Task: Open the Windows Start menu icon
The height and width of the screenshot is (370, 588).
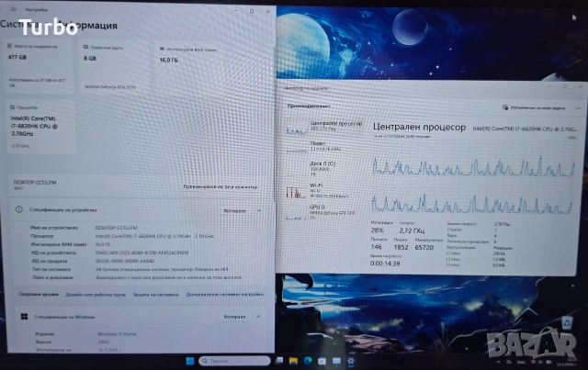Action: [190, 361]
